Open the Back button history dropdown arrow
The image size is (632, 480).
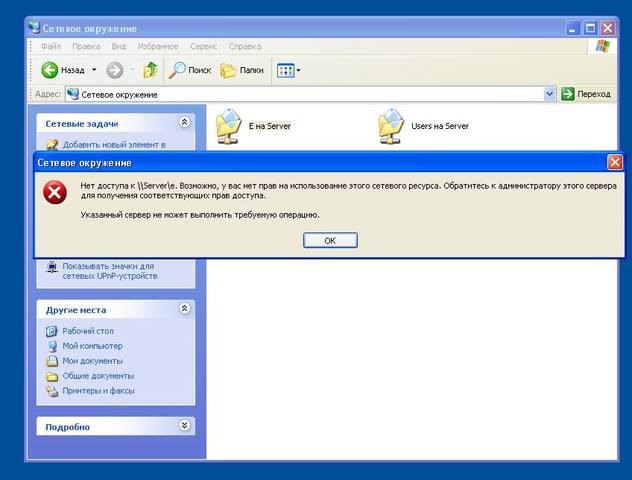tap(94, 70)
